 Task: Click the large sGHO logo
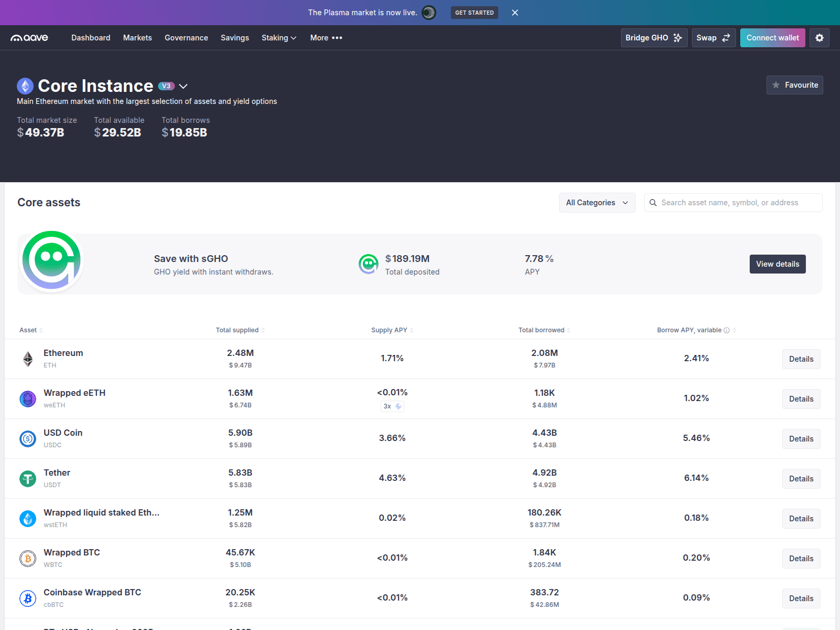[51, 261]
